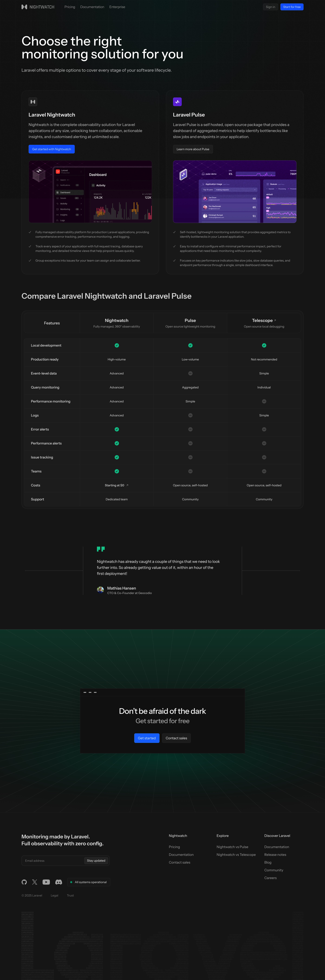Click Telescope dash icon for Teams row
Viewport: 325px width, 980px height.
click(x=264, y=471)
